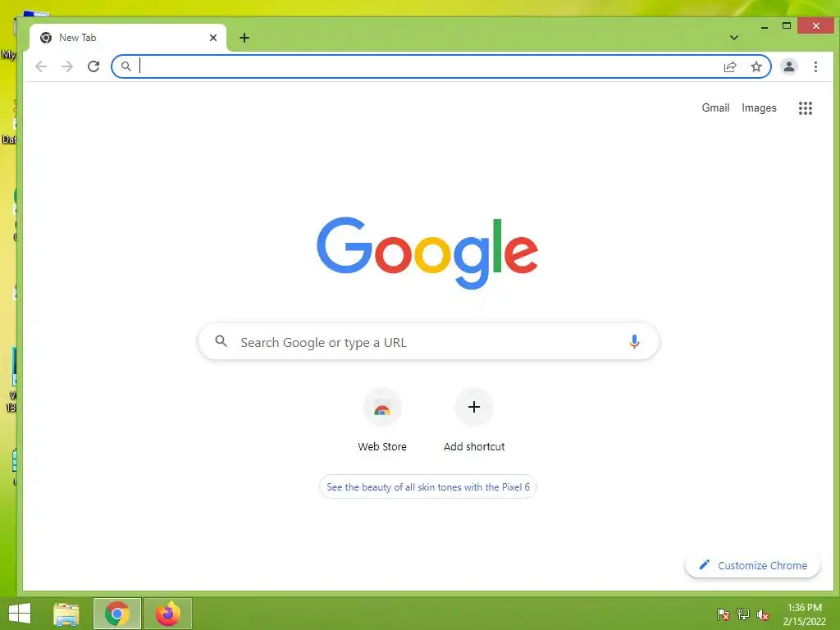Screen dimensions: 840x630
Task: Click the browser forward arrow
Action: click(x=67, y=66)
